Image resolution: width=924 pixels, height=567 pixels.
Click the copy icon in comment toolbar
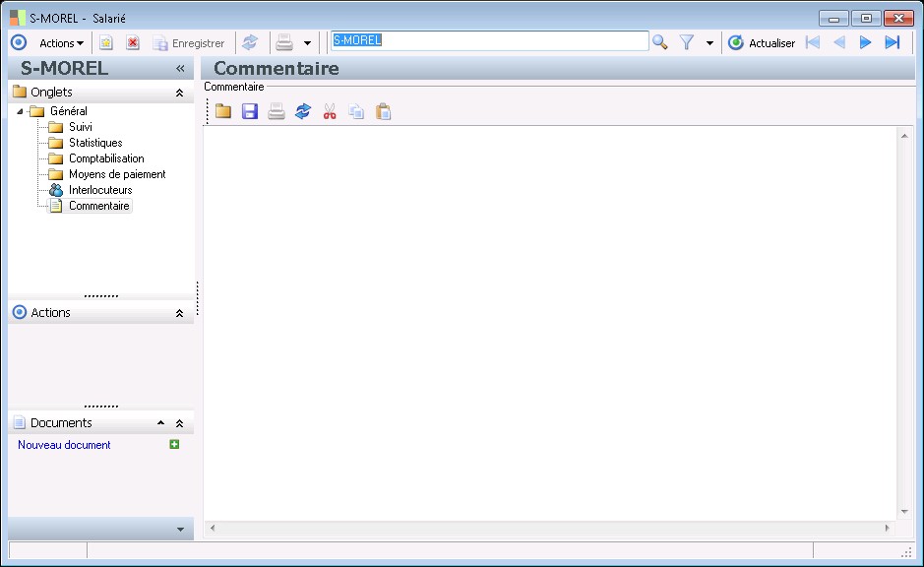coord(356,111)
